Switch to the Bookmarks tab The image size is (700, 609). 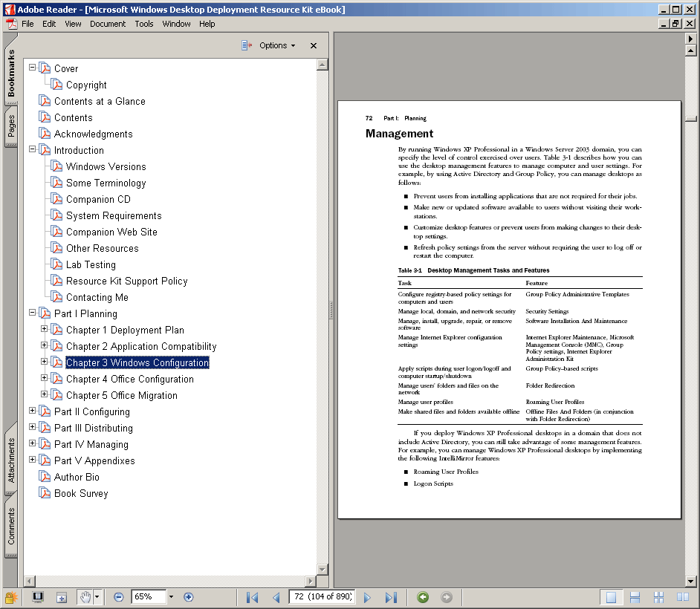(x=11, y=74)
